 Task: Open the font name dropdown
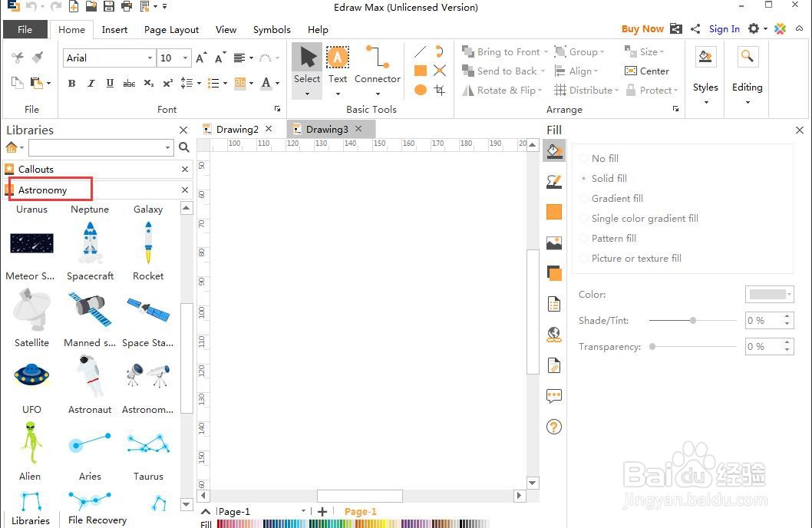point(150,58)
